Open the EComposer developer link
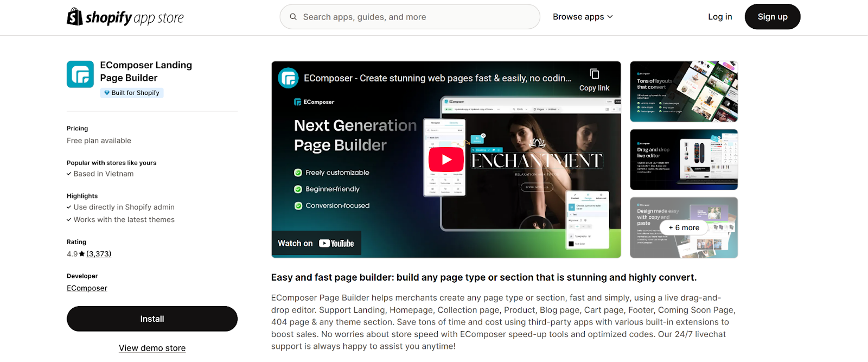 coord(87,288)
